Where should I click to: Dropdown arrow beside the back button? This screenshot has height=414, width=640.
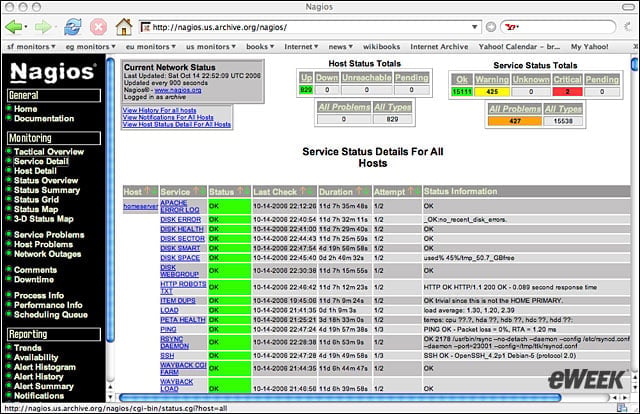26,27
